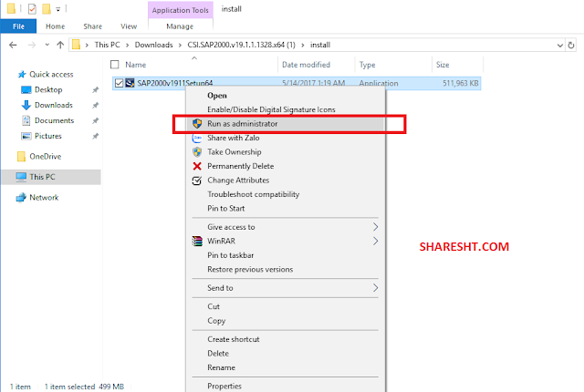Select Pin to taskbar
584x392 pixels.
click(x=231, y=255)
